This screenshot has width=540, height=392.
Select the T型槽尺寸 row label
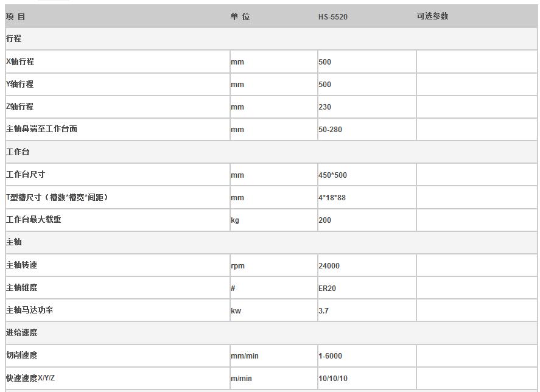(57, 197)
